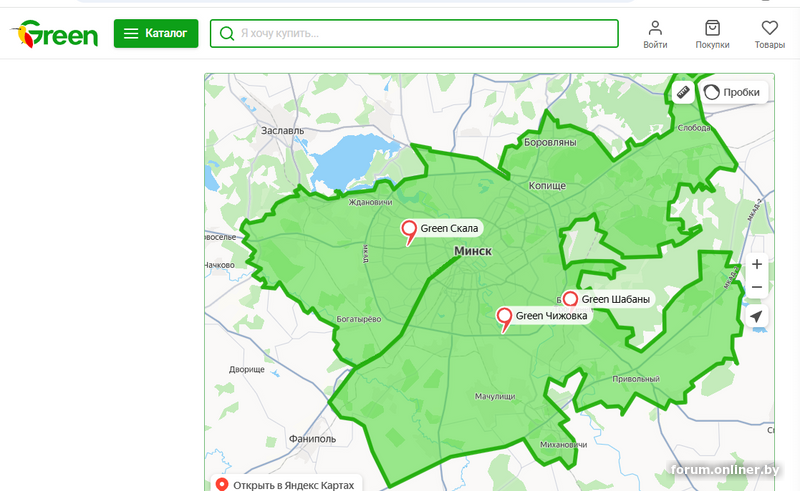
Task: Click the Фаниполь label on map
Action: [312, 439]
